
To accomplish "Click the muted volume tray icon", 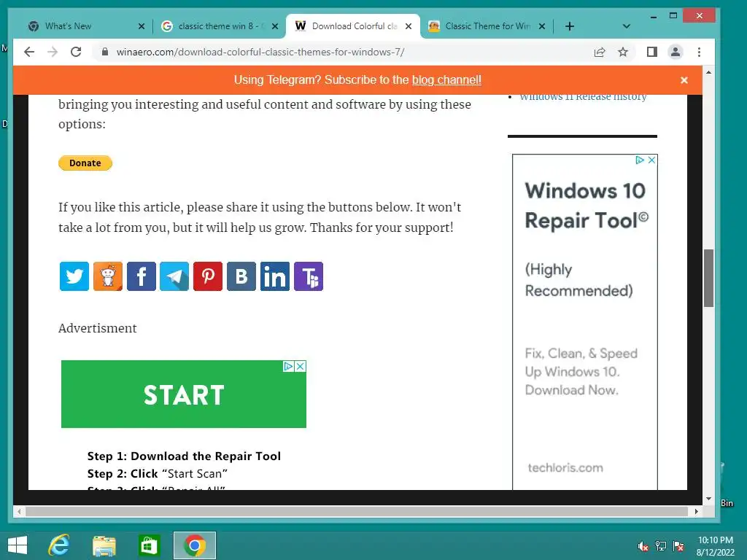I will (x=643, y=546).
